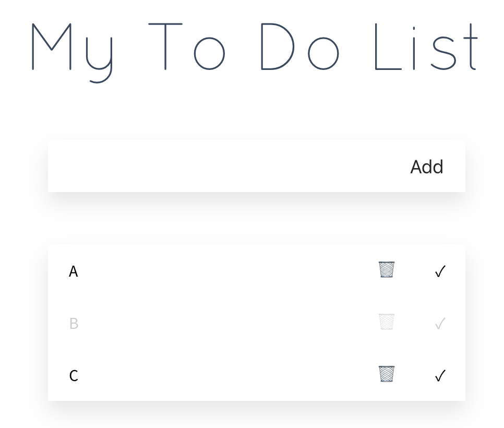Select the task labeled C
504x428 pixels.
coord(74,376)
